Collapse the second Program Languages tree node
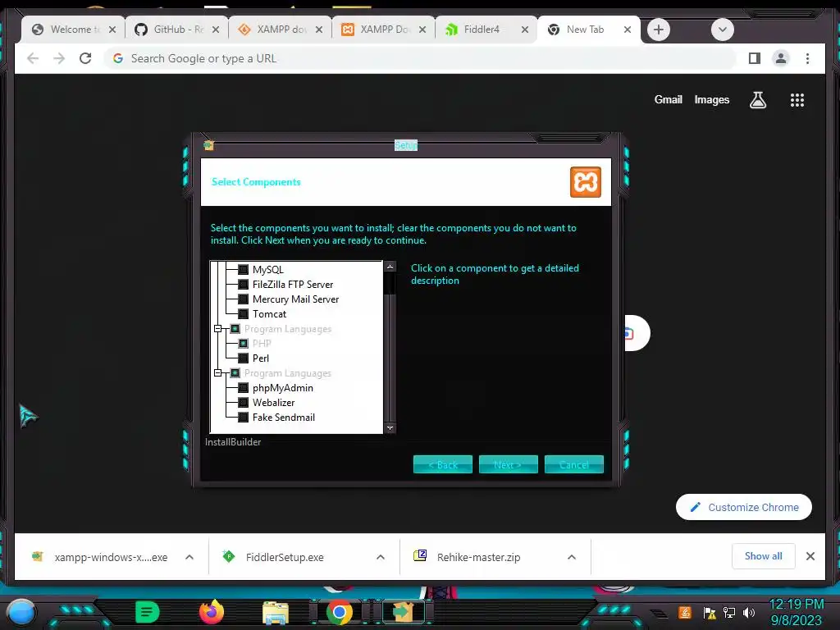 [217, 373]
